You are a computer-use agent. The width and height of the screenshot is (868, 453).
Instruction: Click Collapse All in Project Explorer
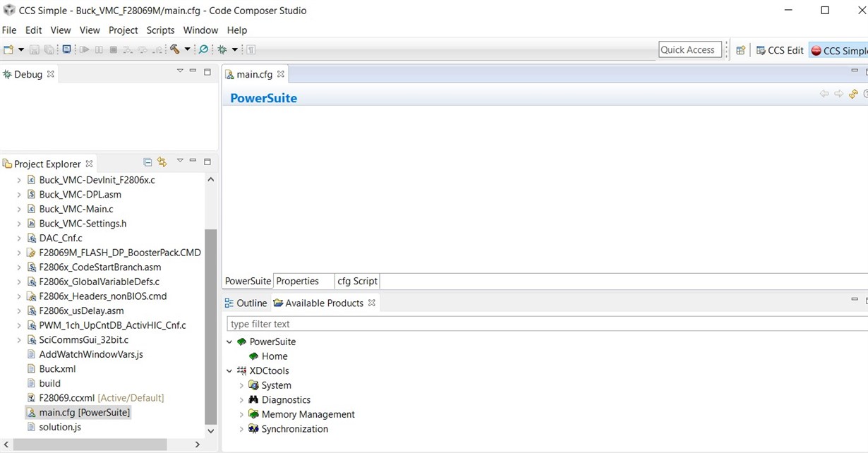coord(147,162)
